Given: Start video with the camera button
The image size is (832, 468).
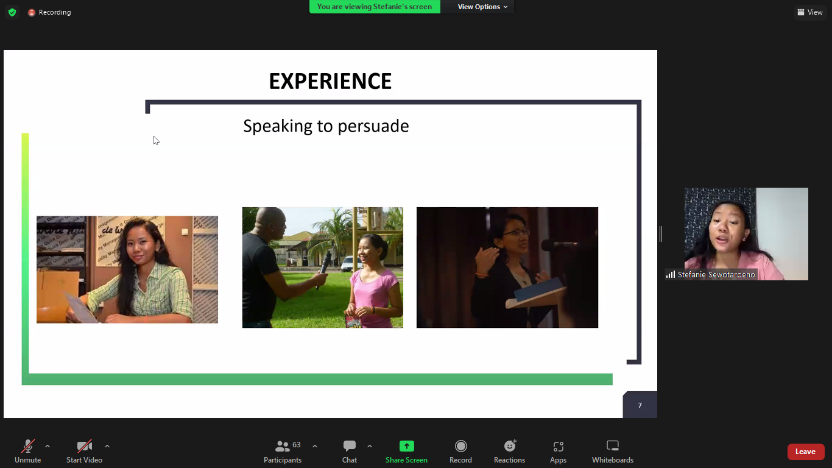Looking at the screenshot, I should 85,446.
